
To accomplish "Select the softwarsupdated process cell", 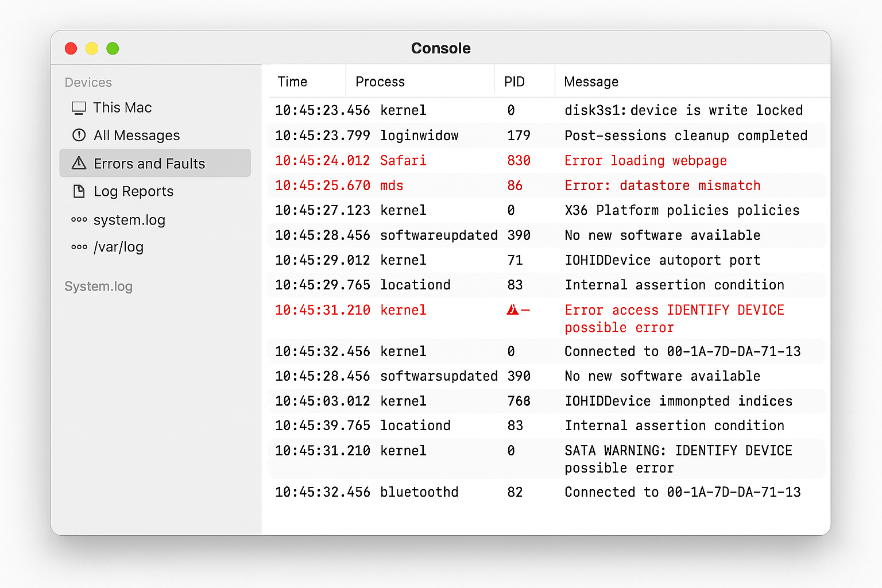I will (x=439, y=376).
